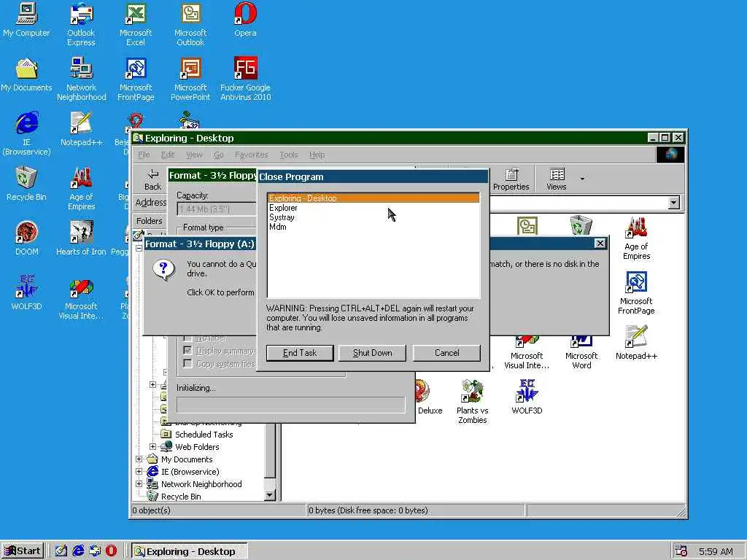The height and width of the screenshot is (560, 747).
Task: Click Shut Down button in Close Program
Action: tap(373, 353)
